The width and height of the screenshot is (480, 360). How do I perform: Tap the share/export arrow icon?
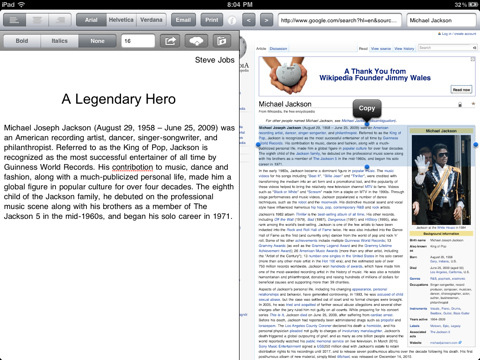point(170,41)
